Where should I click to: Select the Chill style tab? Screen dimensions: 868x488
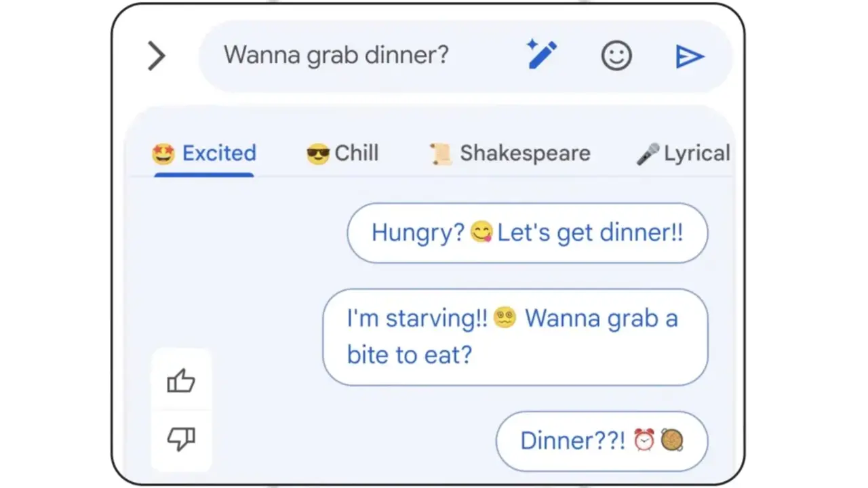pos(356,153)
